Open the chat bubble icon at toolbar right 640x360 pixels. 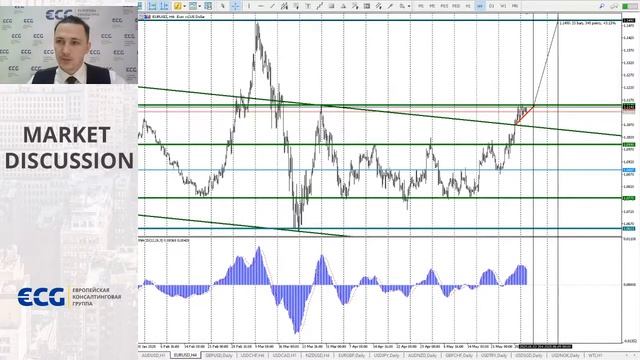pyautogui.click(x=614, y=6)
